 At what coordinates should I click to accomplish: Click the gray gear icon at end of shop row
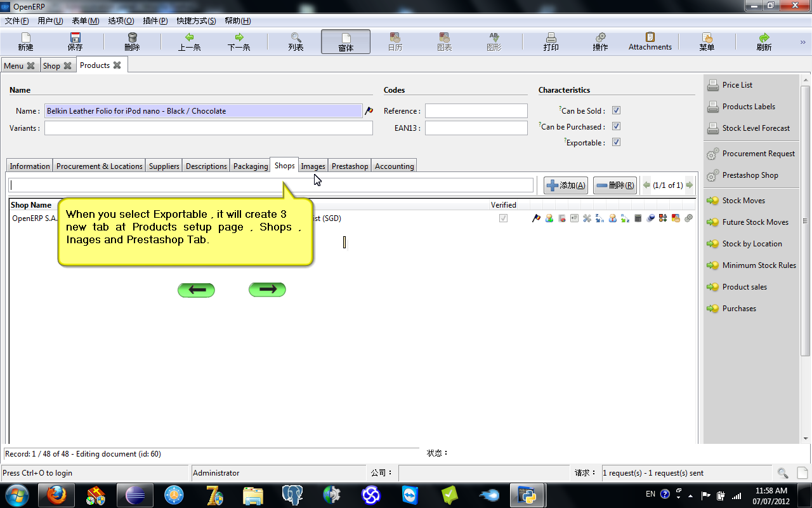coord(688,218)
